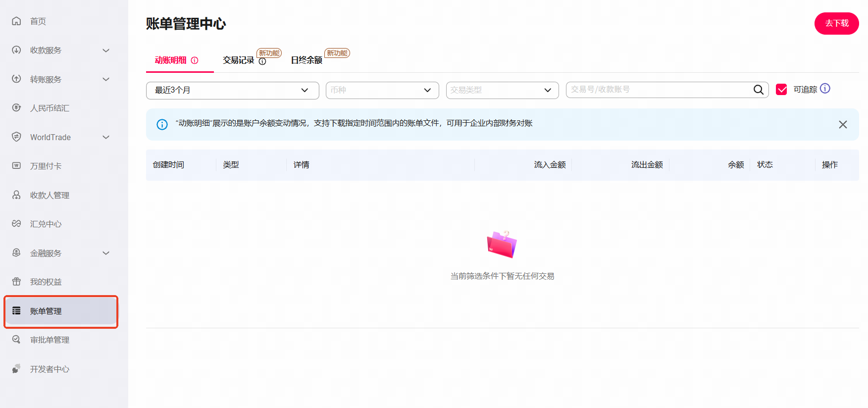Click the 状态 column header
Image resolution: width=868 pixels, height=408 pixels.
(765, 165)
